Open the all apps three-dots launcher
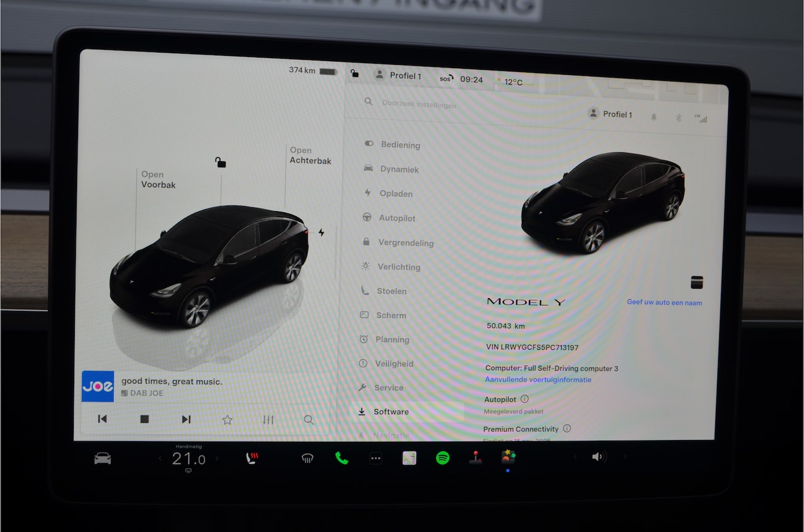The height and width of the screenshot is (532, 804). tap(375, 458)
